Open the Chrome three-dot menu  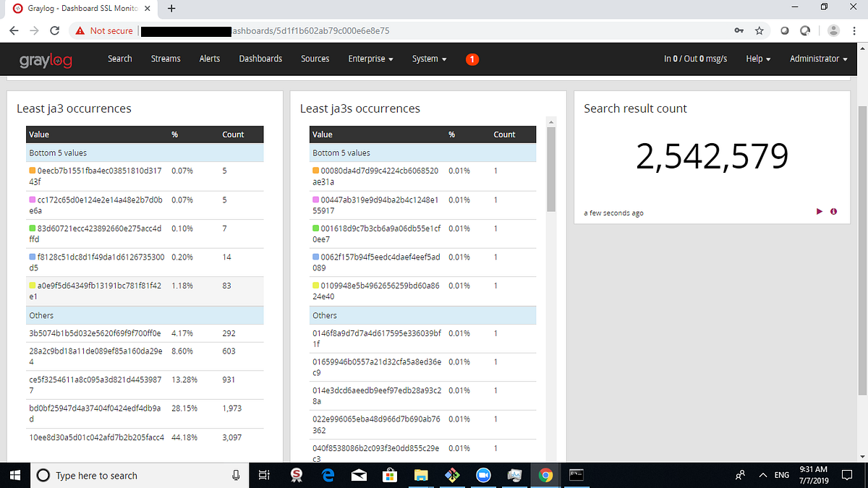pos(854,30)
